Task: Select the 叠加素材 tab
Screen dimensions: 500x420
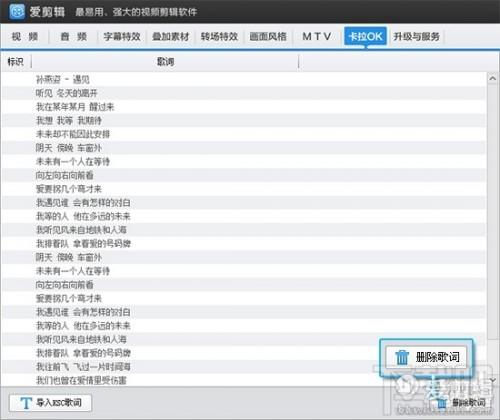Action: pos(171,36)
